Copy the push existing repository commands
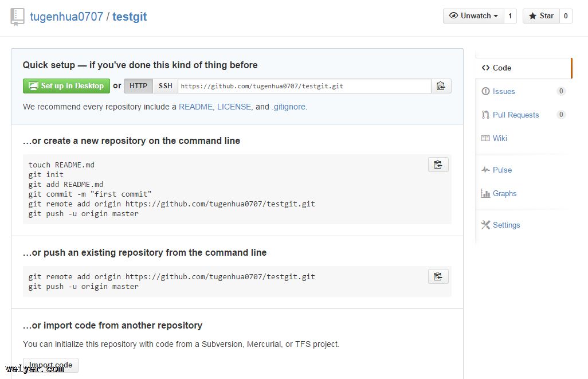Screen dimensions: 588x379 (x=438, y=276)
